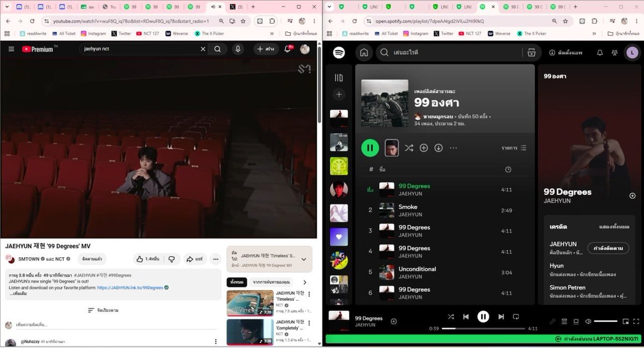Add now playing 99 Degrees to Liked Songs
Screen dimensions: 644x348
(x=393, y=321)
